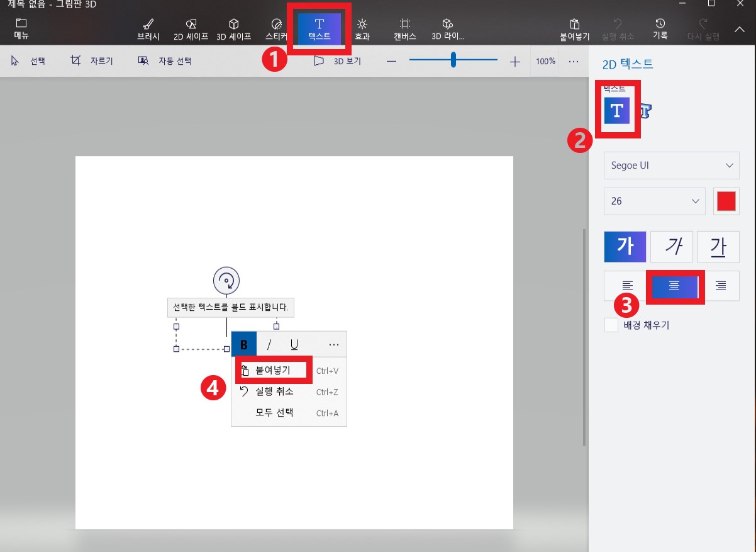Select the 브러시 (Brush) tool
The image size is (756, 552).
[x=148, y=28]
